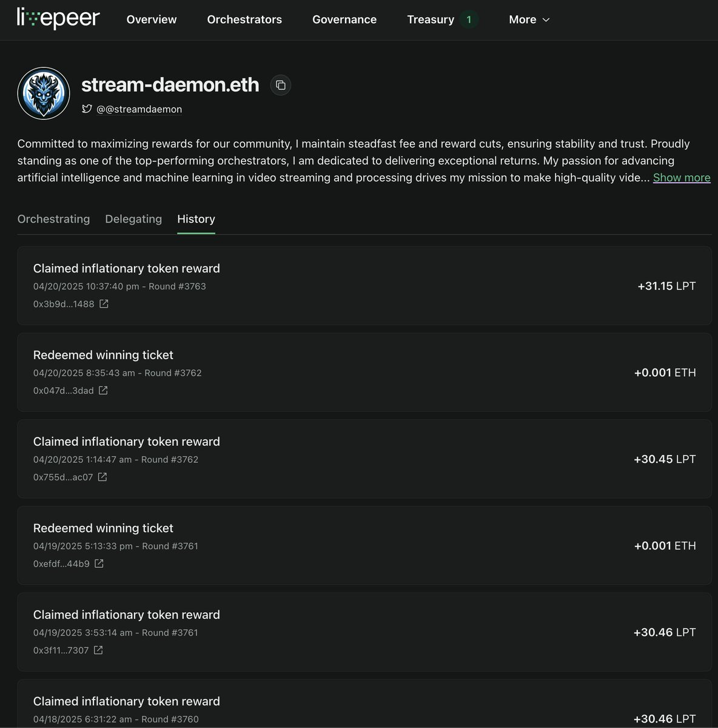This screenshot has width=718, height=728.
Task: Click the +30.45 LPT amount
Action: click(x=665, y=459)
